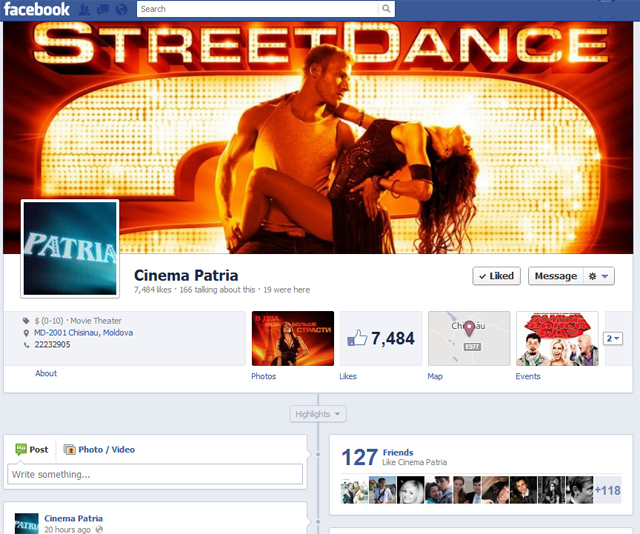The image size is (640, 534).
Task: Select the Post composer tab
Action: [x=32, y=449]
